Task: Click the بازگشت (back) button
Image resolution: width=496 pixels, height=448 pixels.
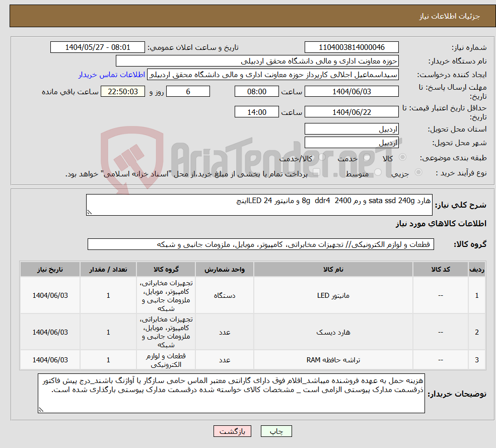Action: [x=232, y=431]
